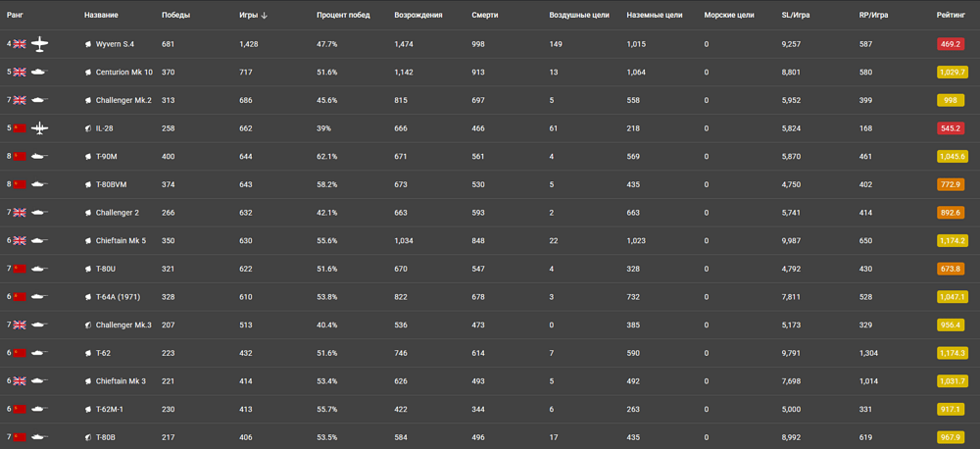Click the aircraft icon in the Wyvern S.4 row

pyautogui.click(x=39, y=44)
